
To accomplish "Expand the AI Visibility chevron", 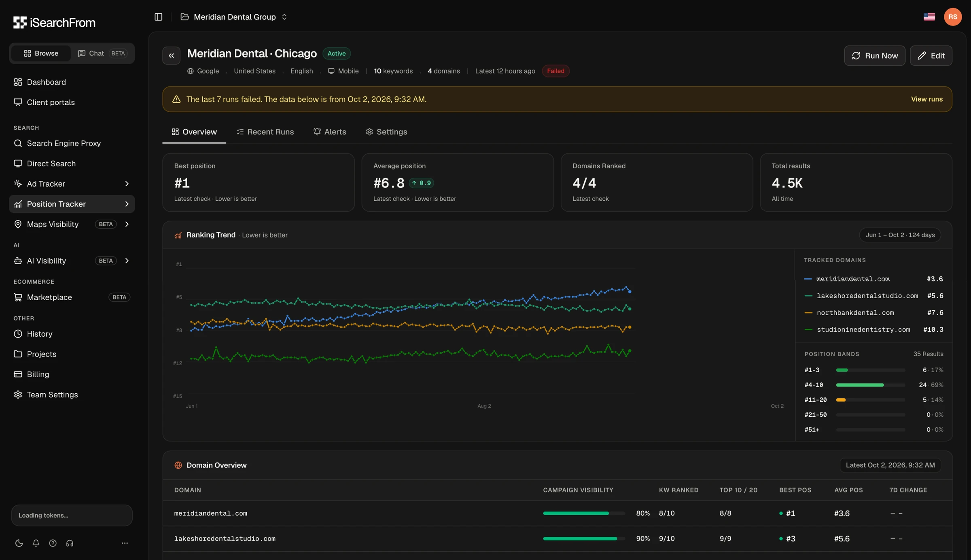I will (x=127, y=261).
